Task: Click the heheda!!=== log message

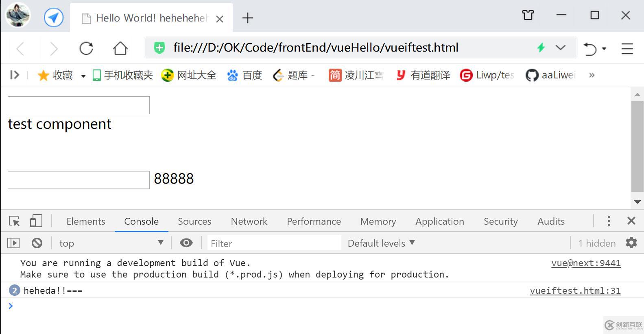Action: (x=53, y=291)
